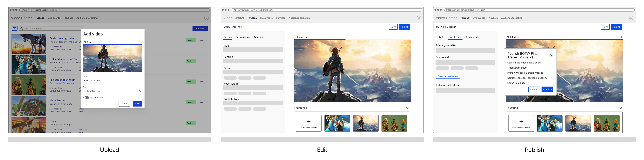Image resolution: width=644 pixels, height=160 pixels.
Task: Open more options for Link and ancient arrow
Action: click(x=202, y=61)
